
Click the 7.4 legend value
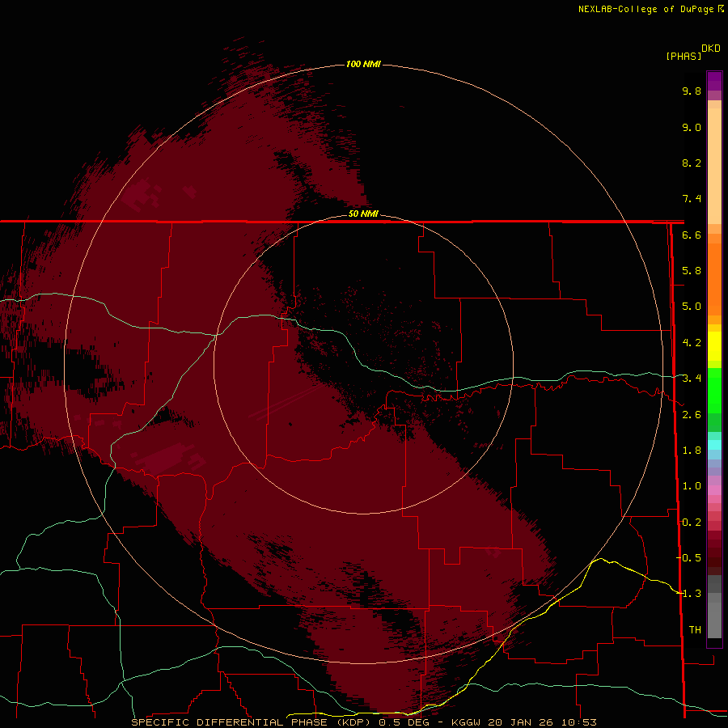(692, 199)
